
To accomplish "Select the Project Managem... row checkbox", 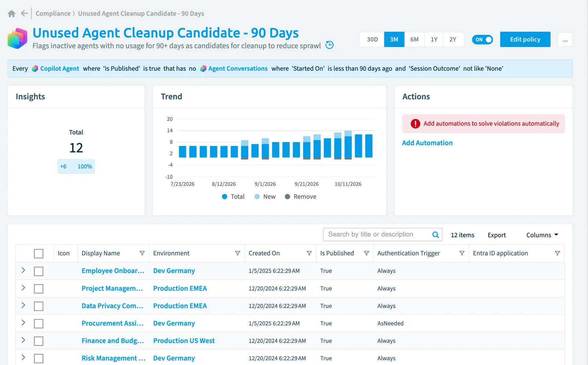I will pyautogui.click(x=39, y=289).
